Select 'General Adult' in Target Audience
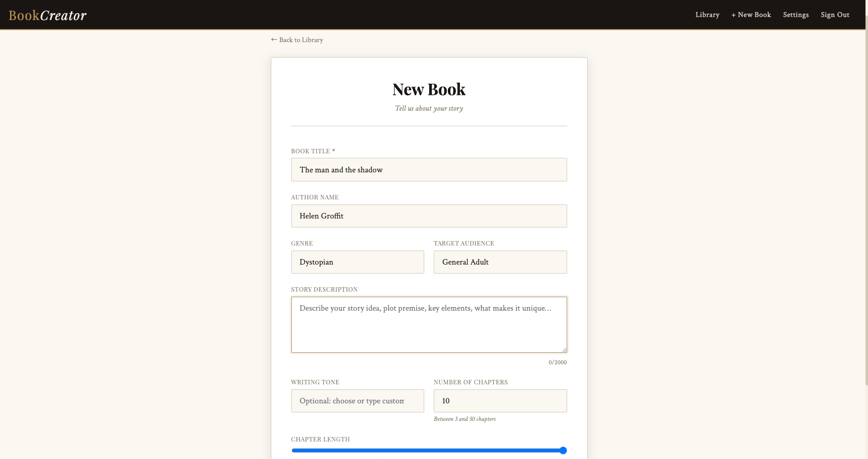 pyautogui.click(x=465, y=262)
